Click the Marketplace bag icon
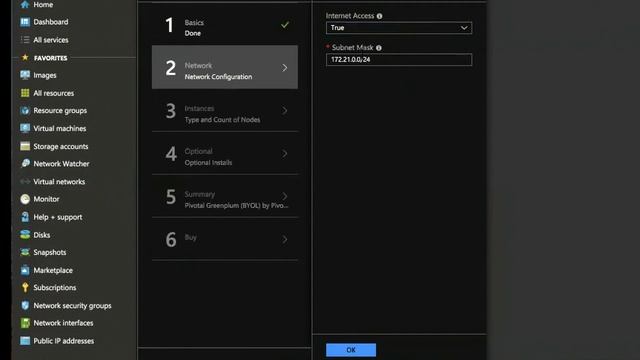This screenshot has width=640, height=360. point(25,270)
